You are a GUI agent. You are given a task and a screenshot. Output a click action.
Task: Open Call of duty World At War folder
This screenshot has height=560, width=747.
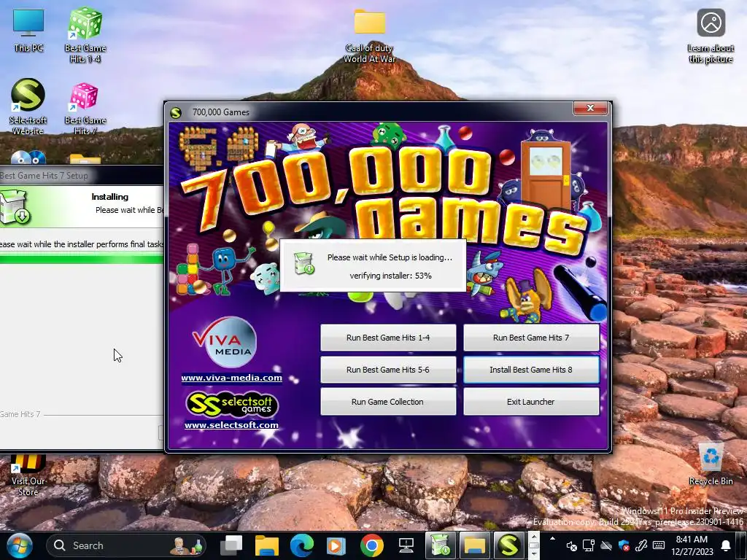(369, 36)
